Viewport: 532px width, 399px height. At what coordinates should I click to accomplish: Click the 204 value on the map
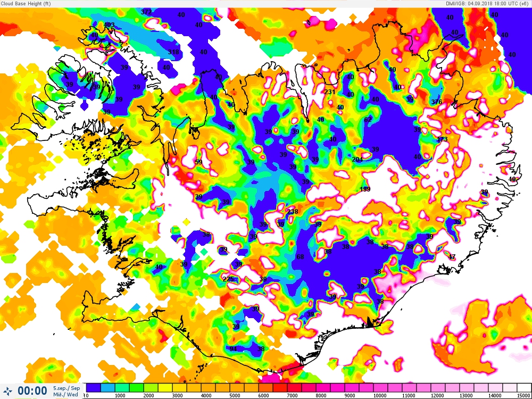(358, 160)
